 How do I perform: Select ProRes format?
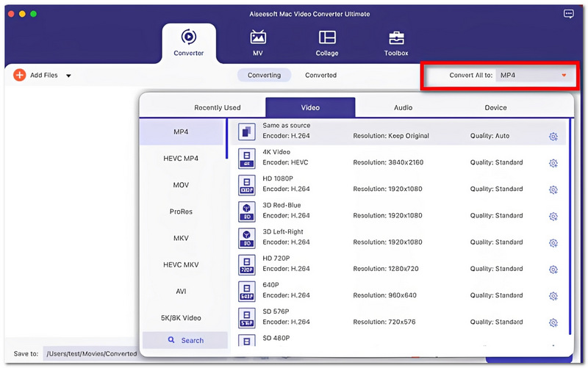182,212
